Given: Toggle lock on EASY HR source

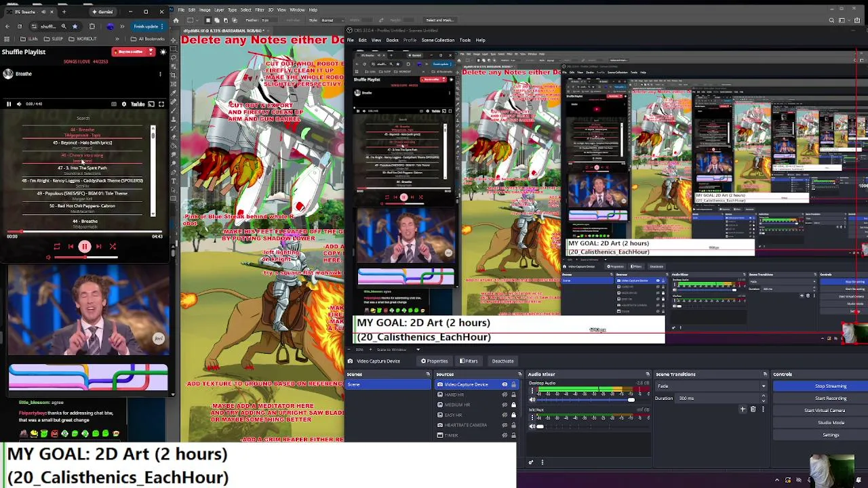Looking at the screenshot, I should [513, 415].
